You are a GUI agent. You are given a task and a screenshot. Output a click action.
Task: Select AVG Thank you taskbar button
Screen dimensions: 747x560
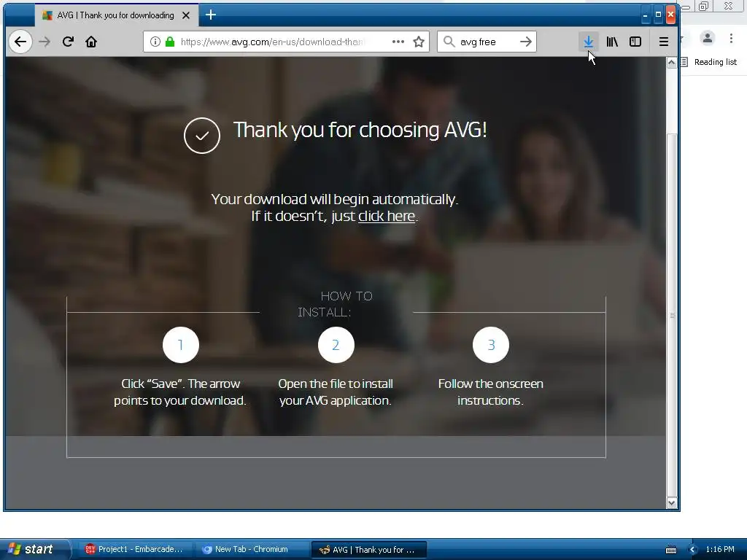click(368, 550)
